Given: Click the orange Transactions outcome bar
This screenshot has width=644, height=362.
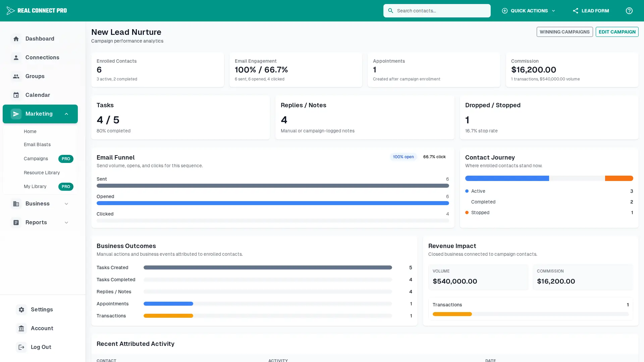Looking at the screenshot, I should (168, 316).
